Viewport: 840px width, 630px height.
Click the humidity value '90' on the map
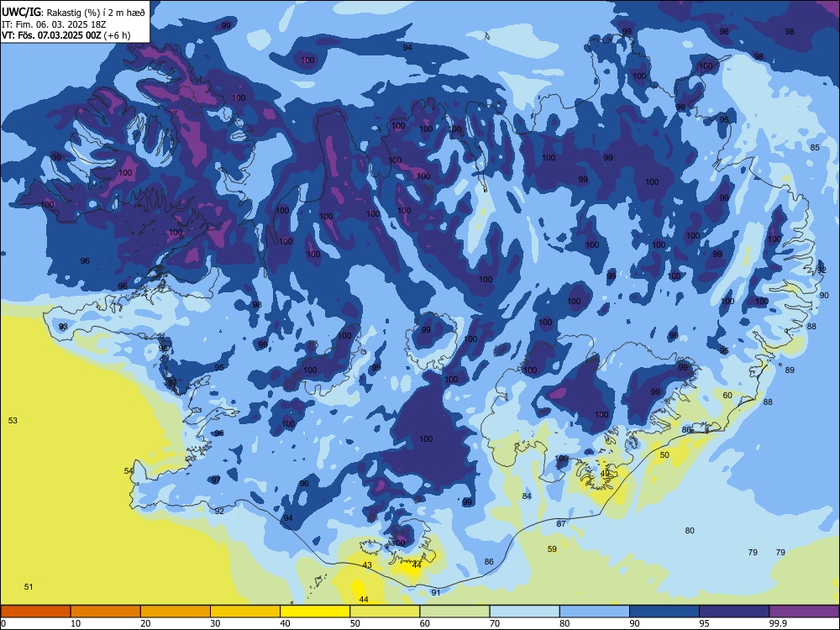click(x=824, y=295)
